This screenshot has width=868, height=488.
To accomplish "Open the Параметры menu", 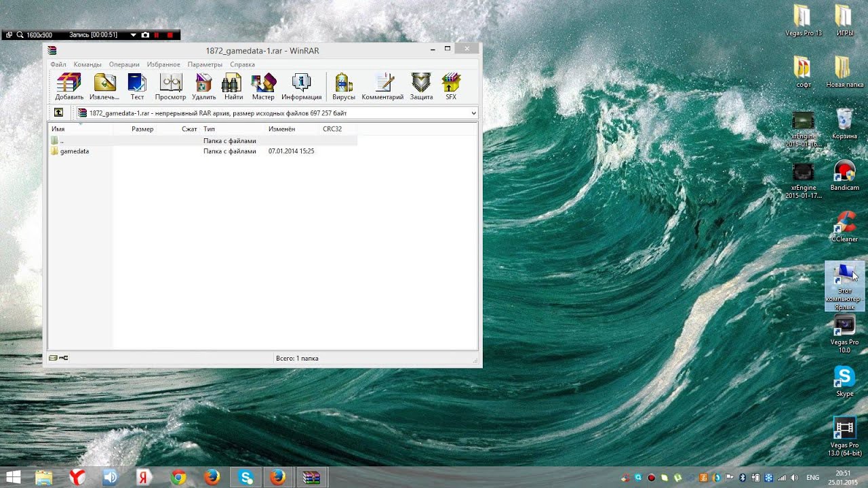I will click(205, 64).
